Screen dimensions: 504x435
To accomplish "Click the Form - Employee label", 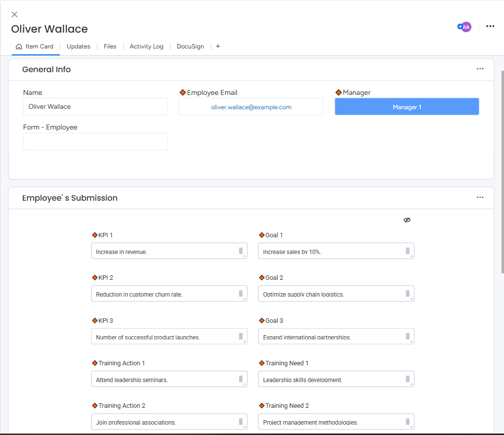I will pyautogui.click(x=50, y=127).
